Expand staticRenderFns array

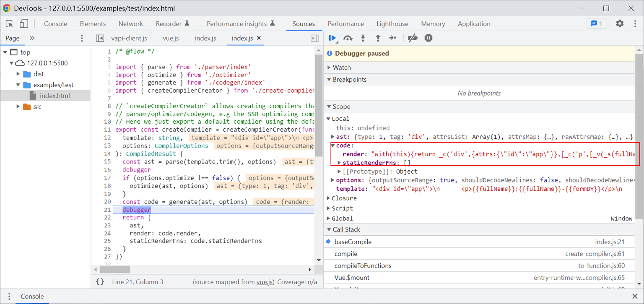(x=340, y=163)
